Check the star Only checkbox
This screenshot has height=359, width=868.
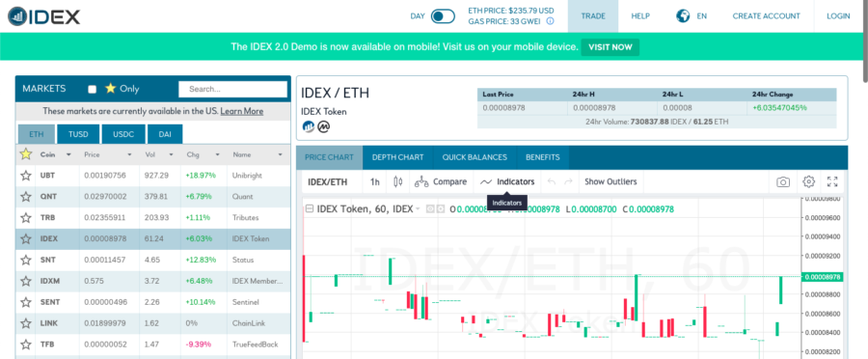(x=93, y=89)
